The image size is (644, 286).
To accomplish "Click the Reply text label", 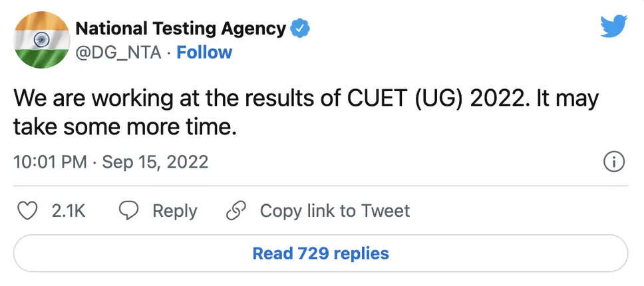I will click(x=174, y=211).
